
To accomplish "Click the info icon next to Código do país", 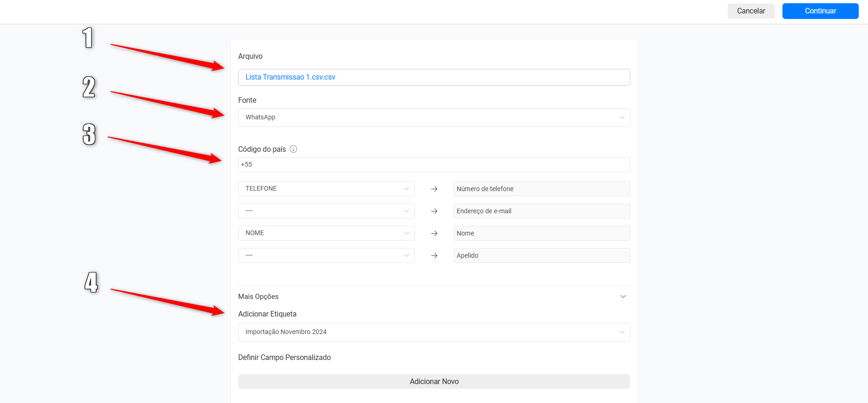I will [x=293, y=149].
